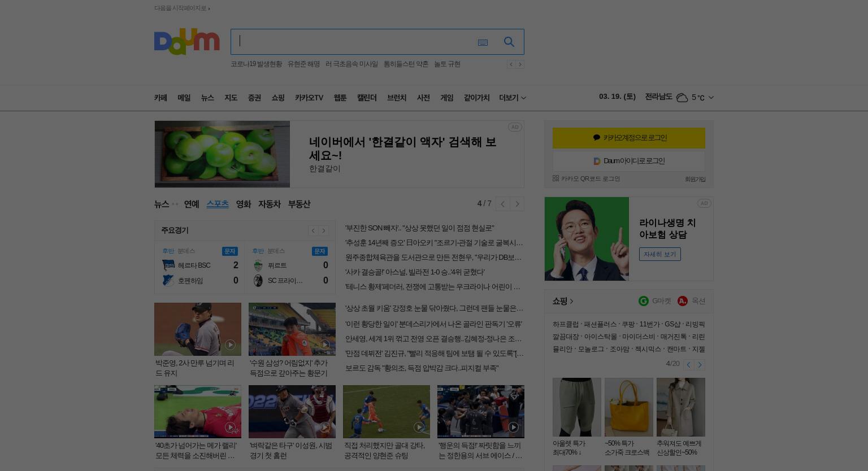Viewport: 868px width, 471px height.
Task: Open 문자 relay for 헤르타 BSC match
Action: click(229, 251)
